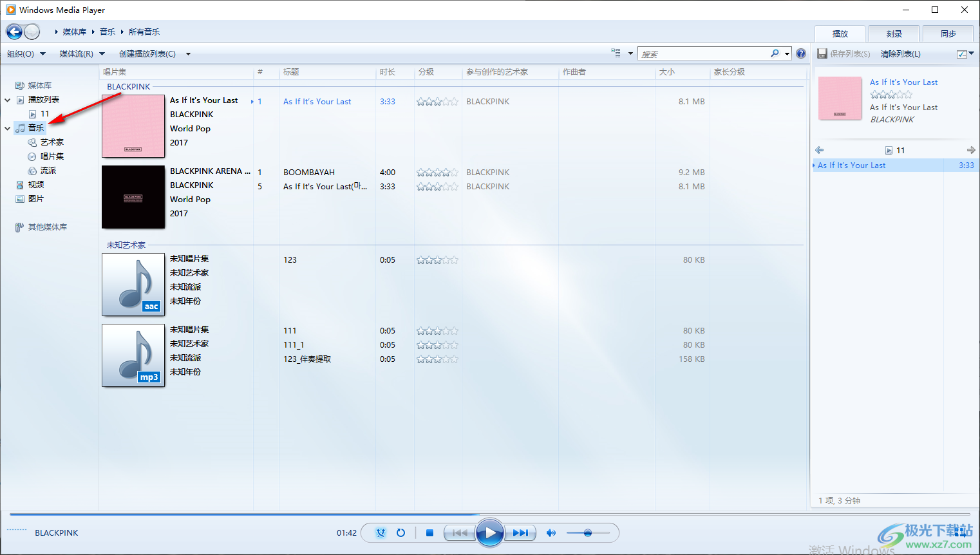Open the list options dropdown arrow
The width and height of the screenshot is (980, 555).
coord(972,54)
